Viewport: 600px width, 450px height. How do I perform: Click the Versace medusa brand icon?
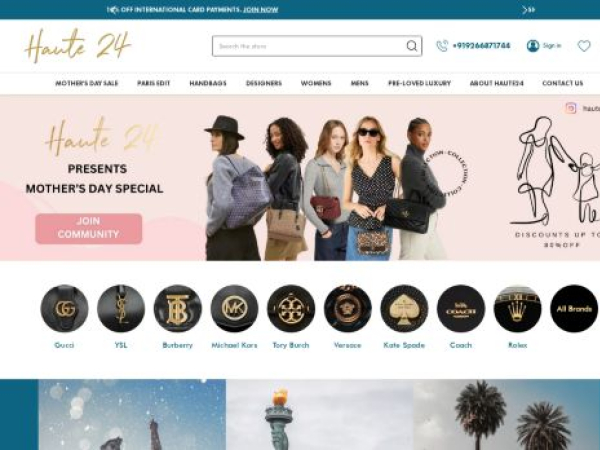pos(347,308)
